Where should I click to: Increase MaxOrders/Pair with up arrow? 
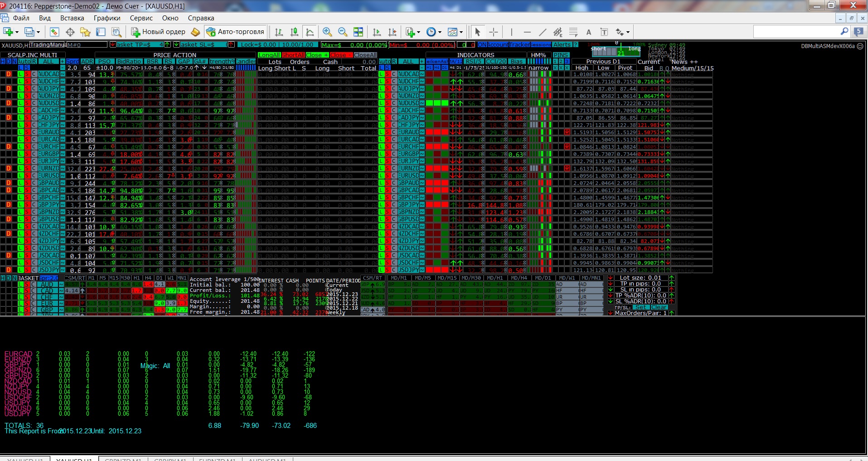point(672,313)
